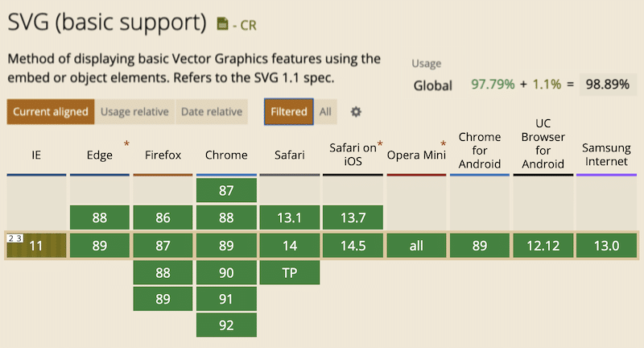Click the Samsung Internet 13.0 cell

tap(606, 246)
